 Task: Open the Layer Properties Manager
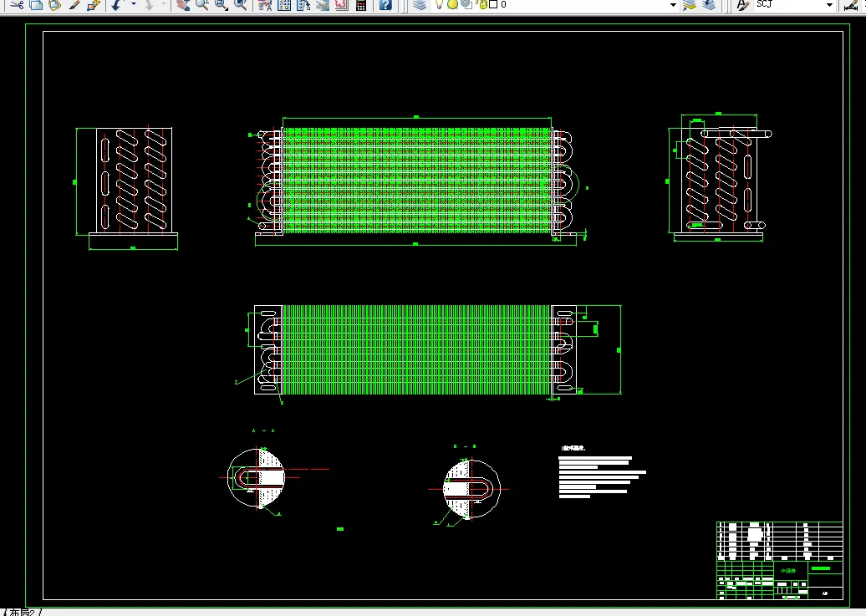click(420, 4)
